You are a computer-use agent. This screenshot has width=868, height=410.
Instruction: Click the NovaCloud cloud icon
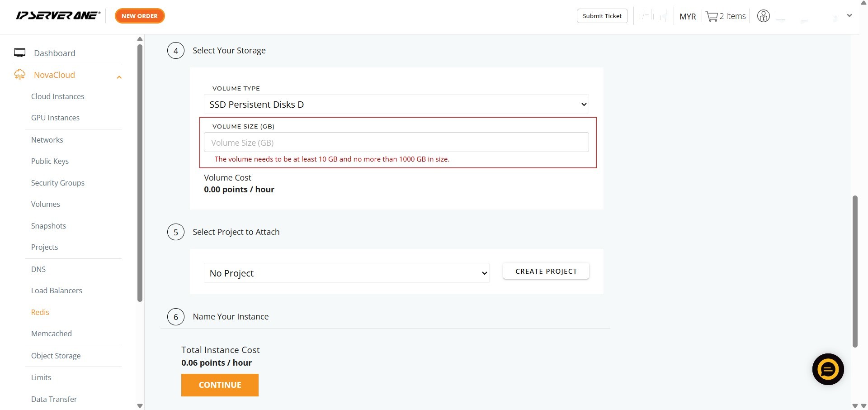[x=19, y=75]
